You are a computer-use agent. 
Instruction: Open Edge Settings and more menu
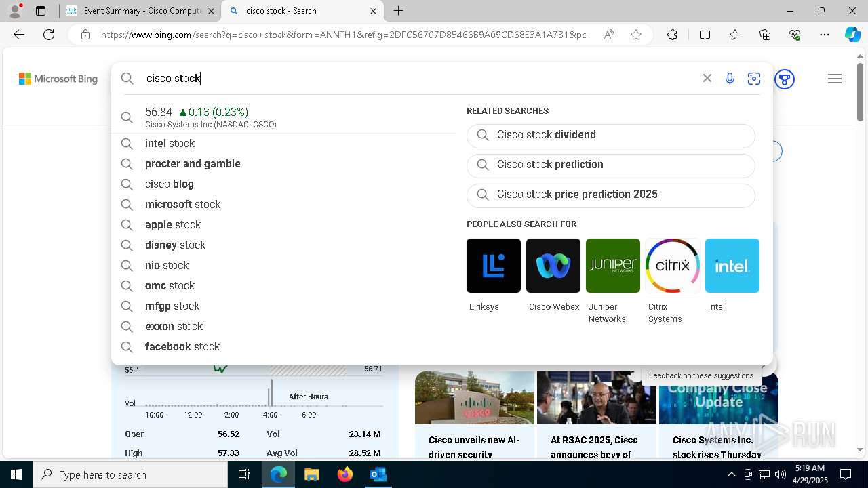tap(825, 35)
